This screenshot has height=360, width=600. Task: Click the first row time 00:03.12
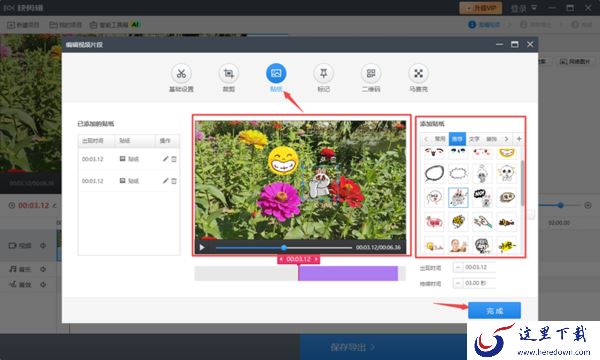(x=92, y=159)
